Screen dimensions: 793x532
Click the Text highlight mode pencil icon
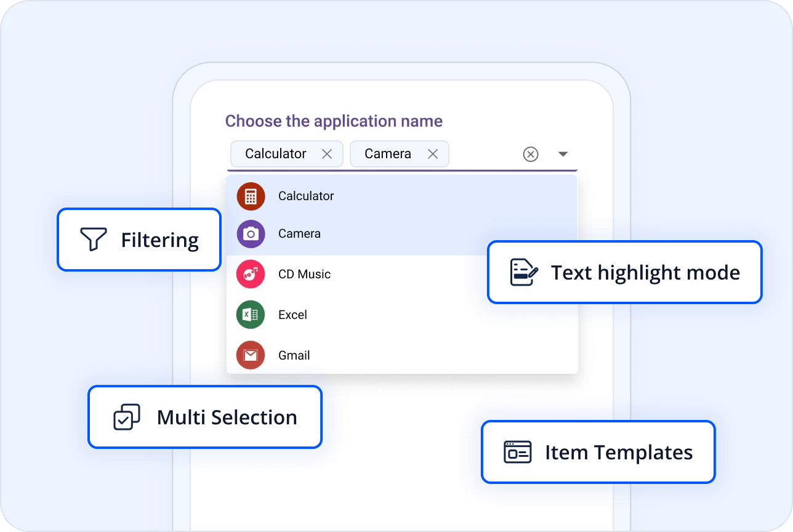524,272
